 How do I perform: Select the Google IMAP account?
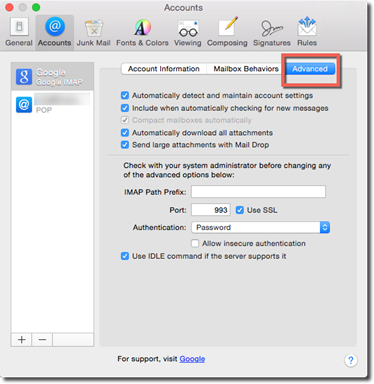(x=52, y=77)
